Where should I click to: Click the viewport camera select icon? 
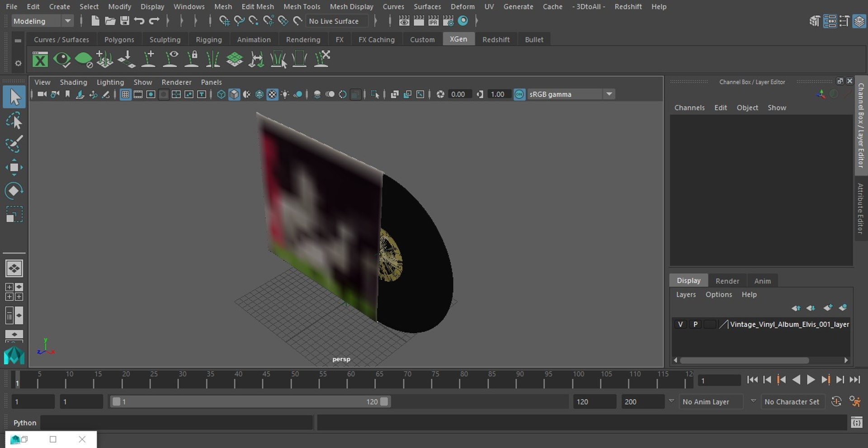[x=42, y=94]
